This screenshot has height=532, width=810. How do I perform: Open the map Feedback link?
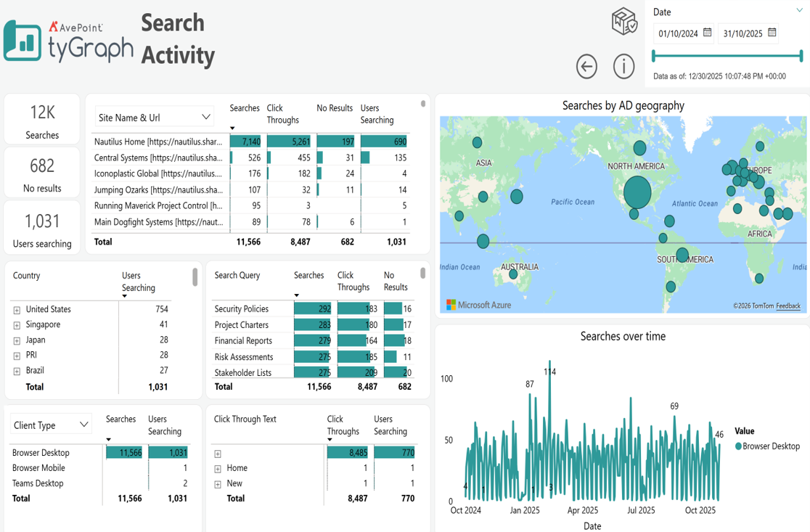(788, 306)
